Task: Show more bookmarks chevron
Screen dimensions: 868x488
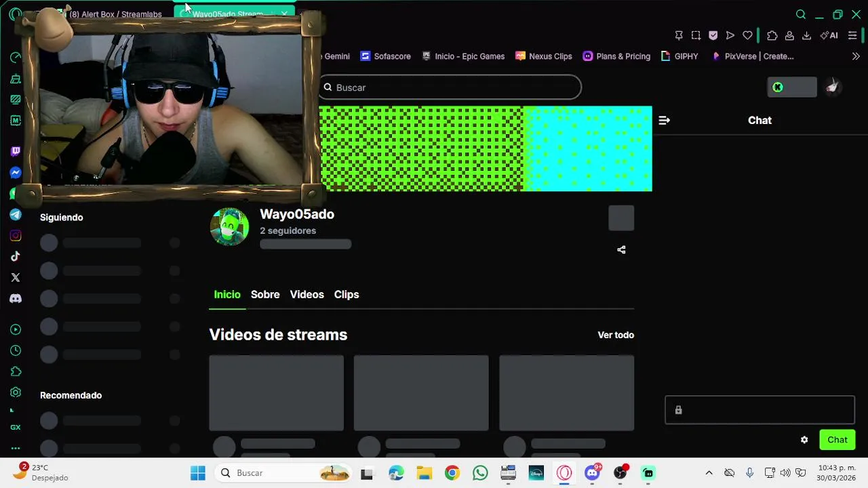Action: coord(856,56)
